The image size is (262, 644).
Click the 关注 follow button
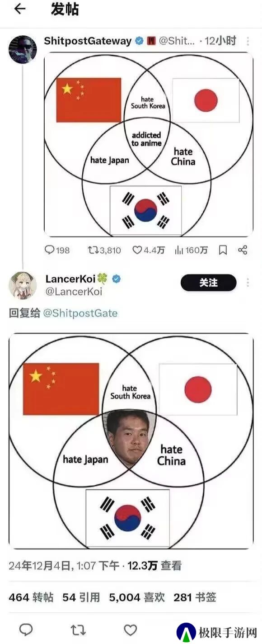pyautogui.click(x=208, y=283)
